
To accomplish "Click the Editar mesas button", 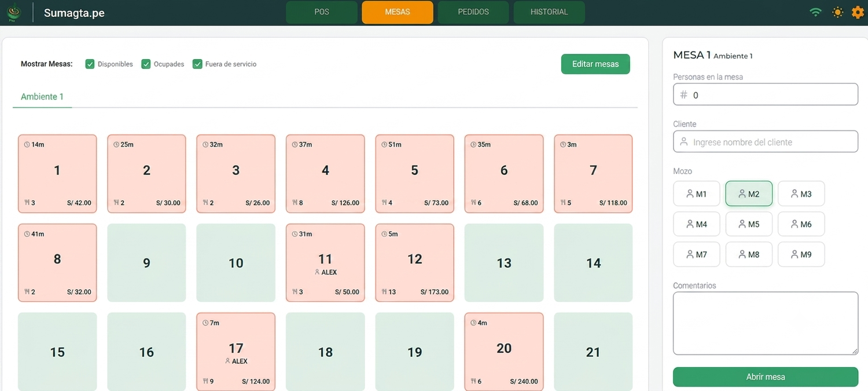I will pyautogui.click(x=595, y=64).
